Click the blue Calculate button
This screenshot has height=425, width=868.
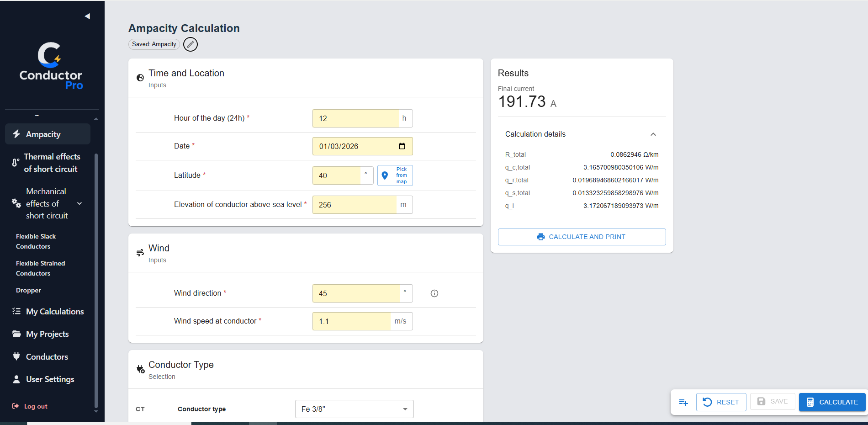(x=832, y=402)
